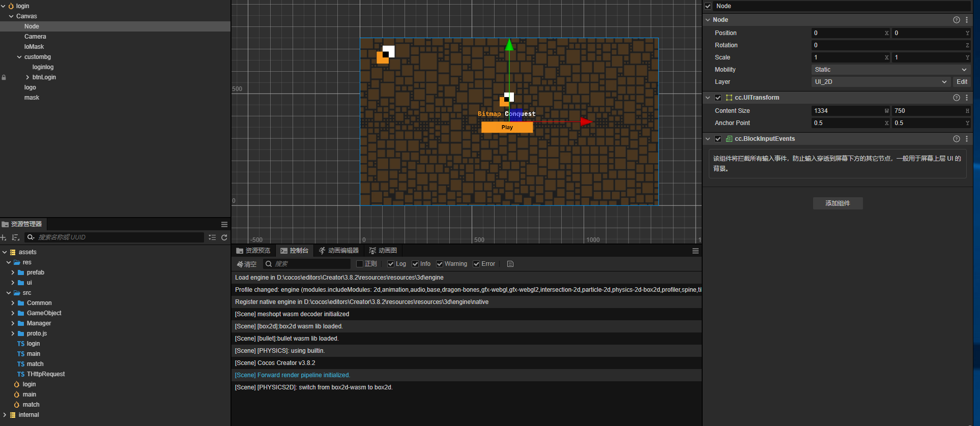Expand the btnLogin node
This screenshot has width=980, height=426.
pyautogui.click(x=27, y=77)
